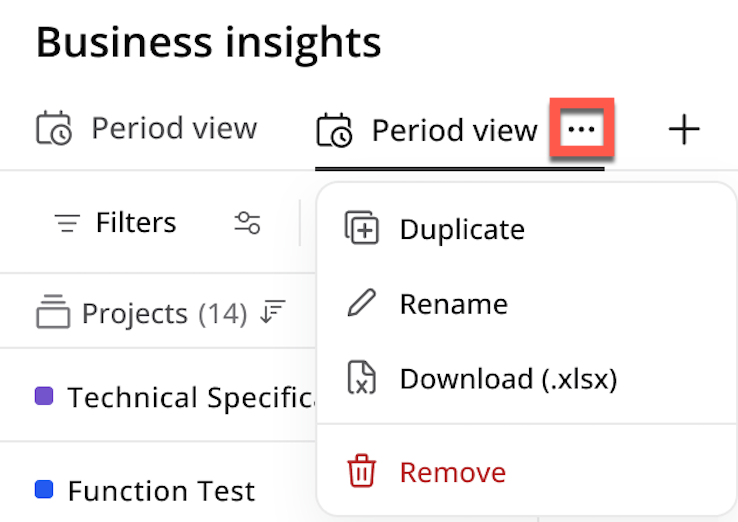Viewport: 738px width, 522px height.
Task: Click the Rename pencil icon
Action: coord(361,303)
